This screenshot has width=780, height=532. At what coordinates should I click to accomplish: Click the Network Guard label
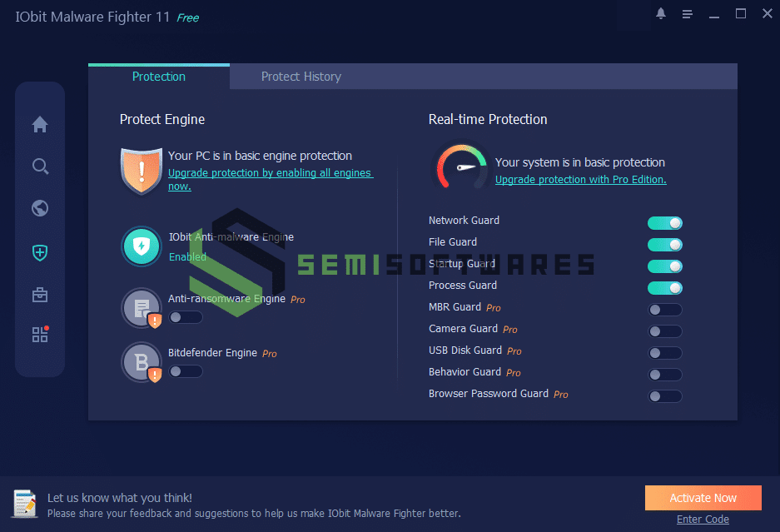click(464, 221)
